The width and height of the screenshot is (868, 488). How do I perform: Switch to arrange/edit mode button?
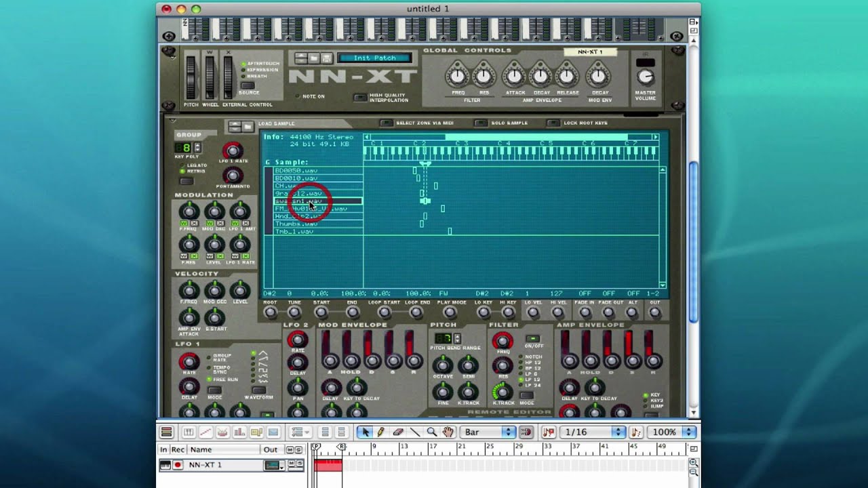pyautogui.click(x=167, y=432)
